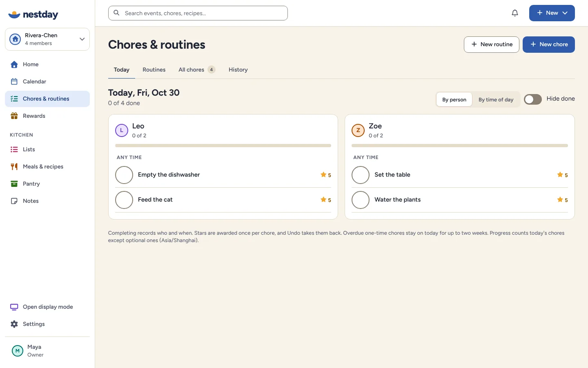Screen dimensions: 588x368
Task: Open Lists in the Kitchen section
Action: 47,149
